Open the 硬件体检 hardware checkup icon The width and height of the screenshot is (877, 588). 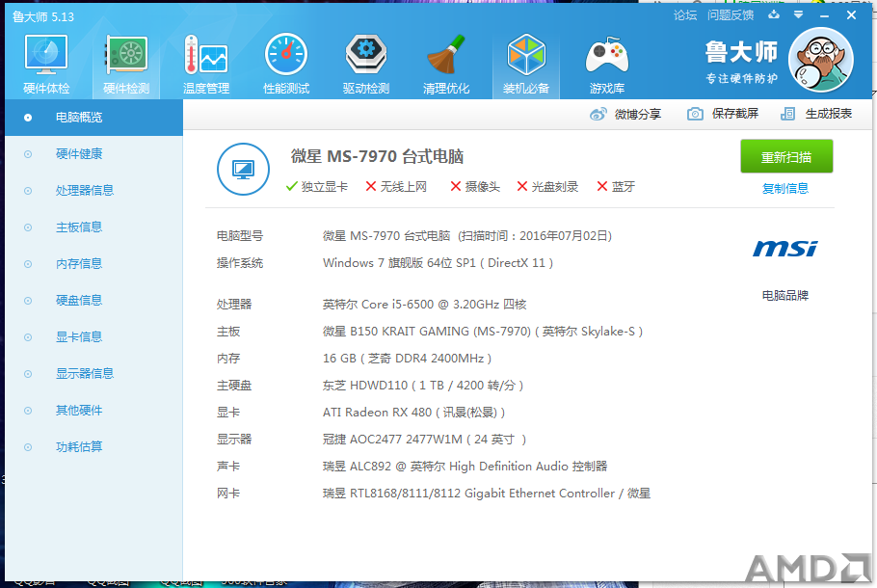pos(46,65)
